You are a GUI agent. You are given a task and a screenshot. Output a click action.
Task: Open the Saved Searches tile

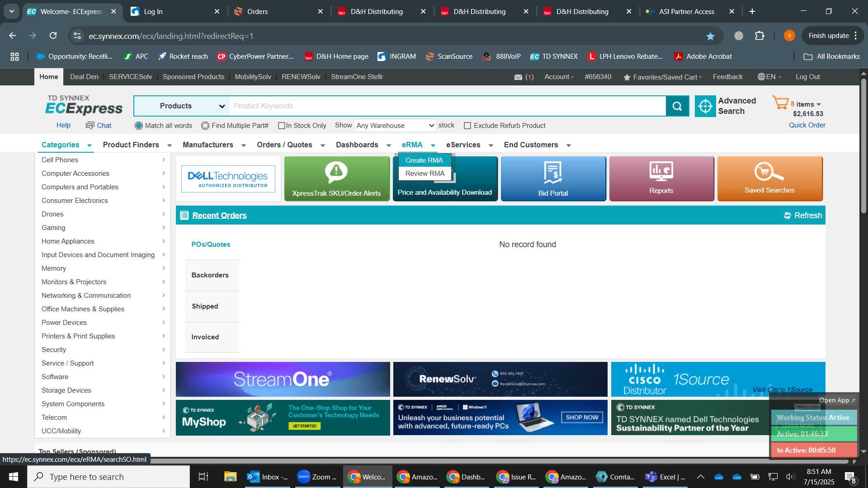[769, 178]
